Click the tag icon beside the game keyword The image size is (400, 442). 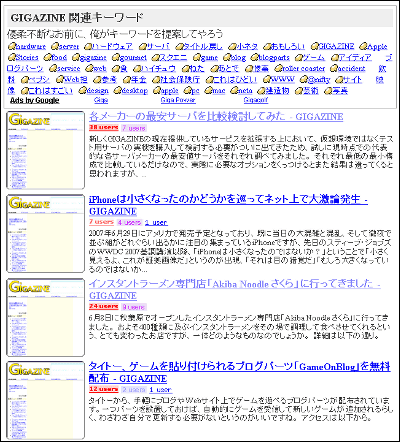(x=197, y=57)
